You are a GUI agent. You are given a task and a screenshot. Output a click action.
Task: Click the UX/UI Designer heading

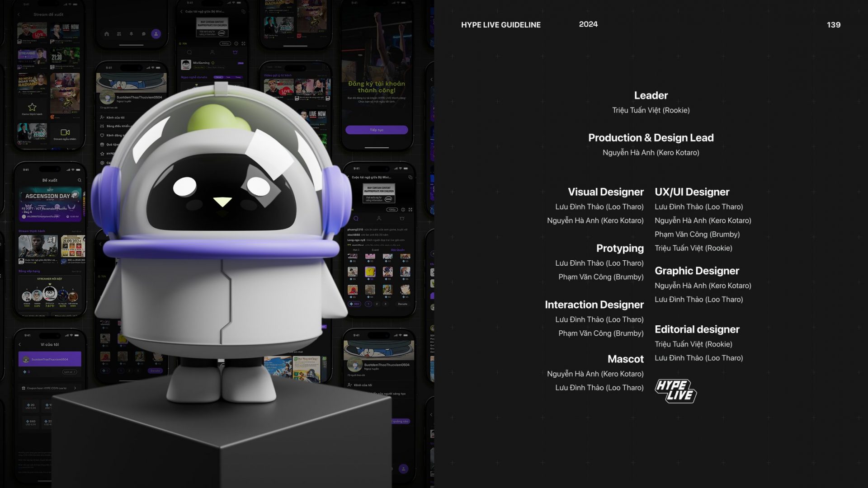[692, 192]
